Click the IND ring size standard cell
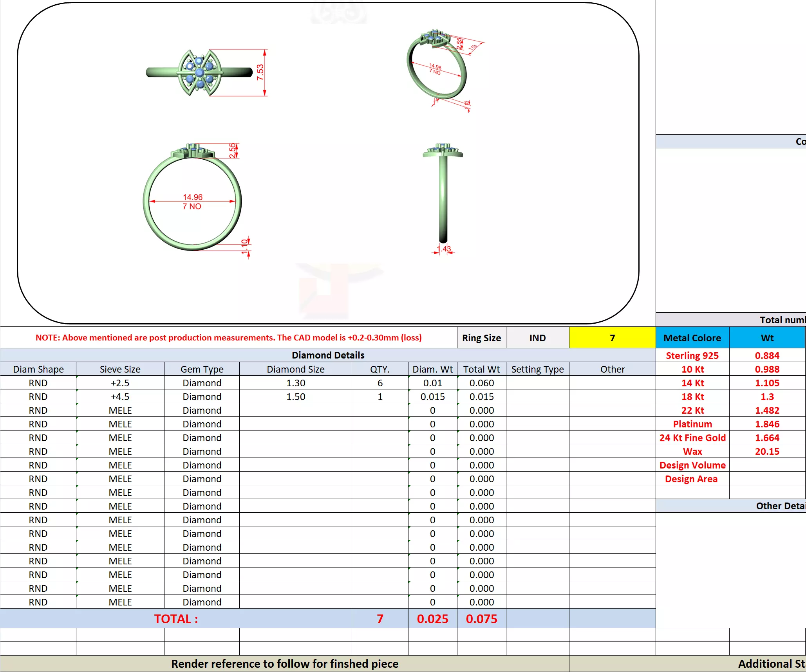 (x=537, y=338)
